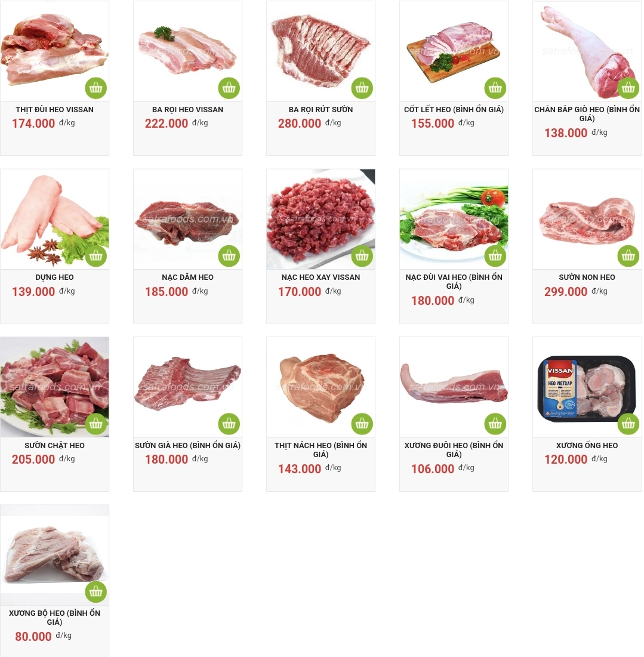This screenshot has height=657, width=644.
Task: Add Sườn Non Heo to cart
Action: (x=628, y=255)
